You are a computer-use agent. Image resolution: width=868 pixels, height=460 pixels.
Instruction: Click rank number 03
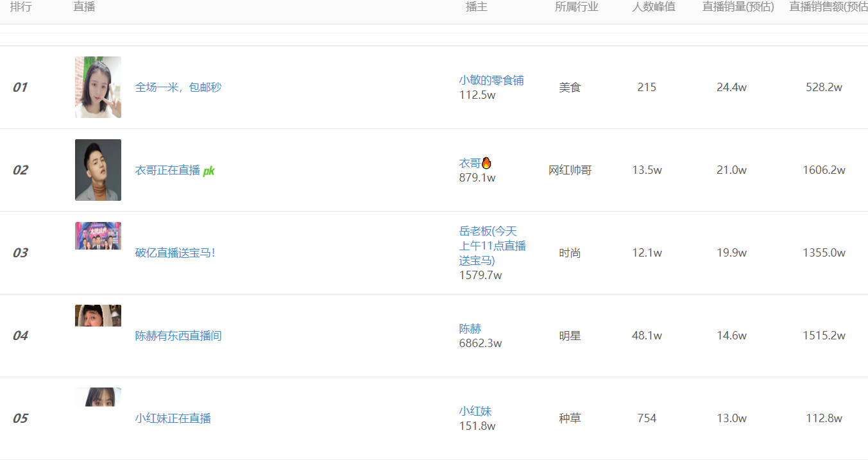pos(21,253)
